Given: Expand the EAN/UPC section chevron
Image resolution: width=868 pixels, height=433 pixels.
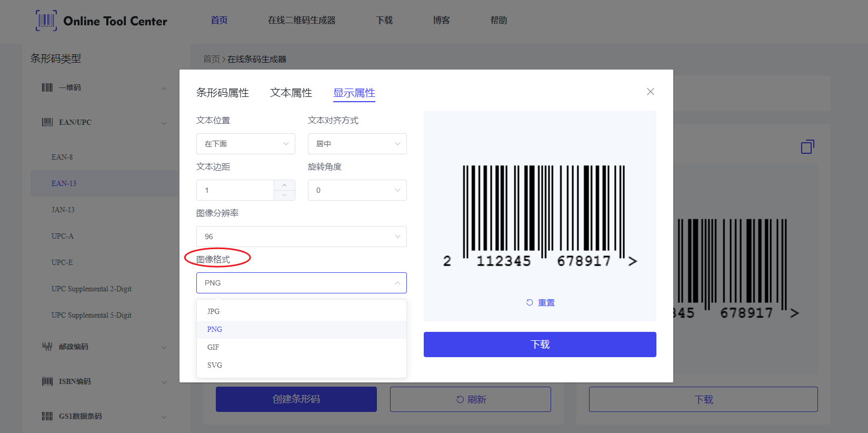Looking at the screenshot, I should 164,123.
